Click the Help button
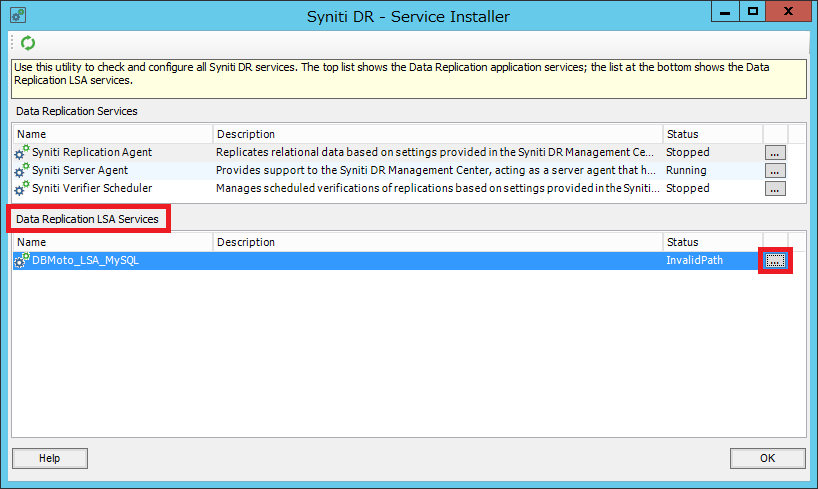The width and height of the screenshot is (818, 489). tap(50, 458)
